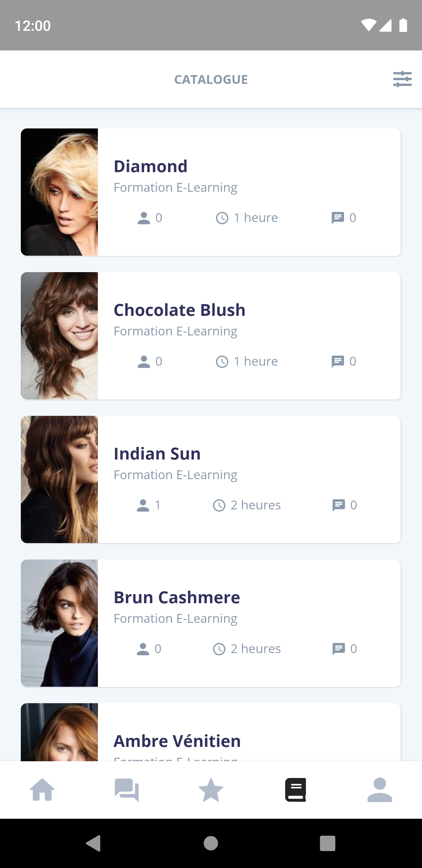
Task: Go to the Home tab icon
Action: (42, 789)
